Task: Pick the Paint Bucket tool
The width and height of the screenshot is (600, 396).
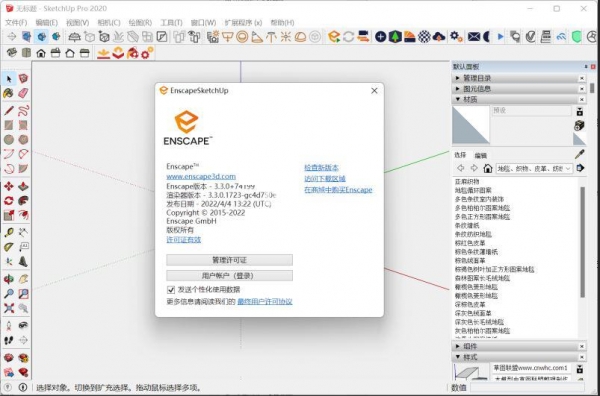Action: pyautogui.click(x=8, y=93)
